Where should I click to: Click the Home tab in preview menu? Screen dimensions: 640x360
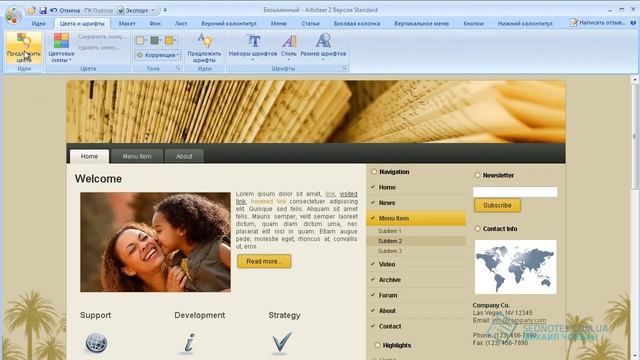pyautogui.click(x=89, y=156)
